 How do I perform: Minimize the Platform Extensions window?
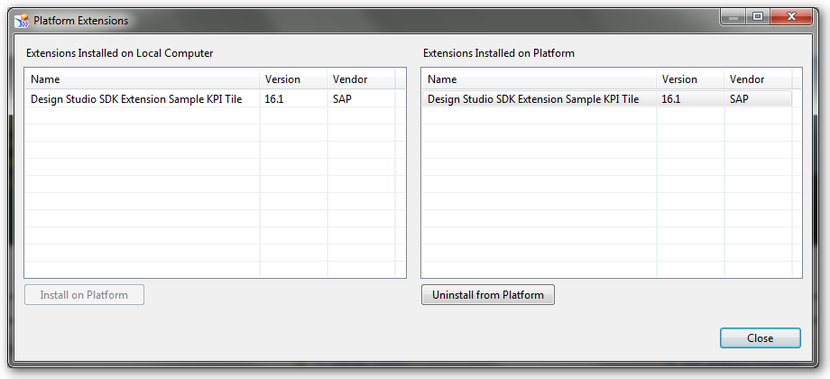733,17
